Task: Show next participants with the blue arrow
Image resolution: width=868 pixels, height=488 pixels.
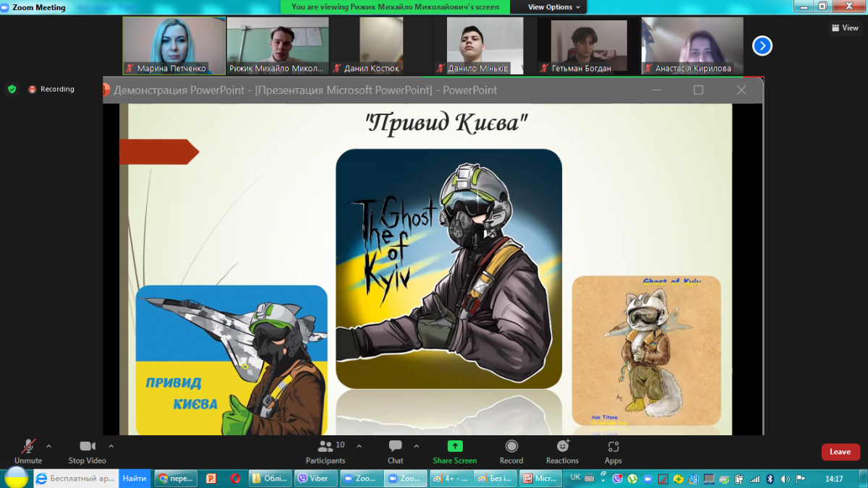Action: pyautogui.click(x=762, y=46)
